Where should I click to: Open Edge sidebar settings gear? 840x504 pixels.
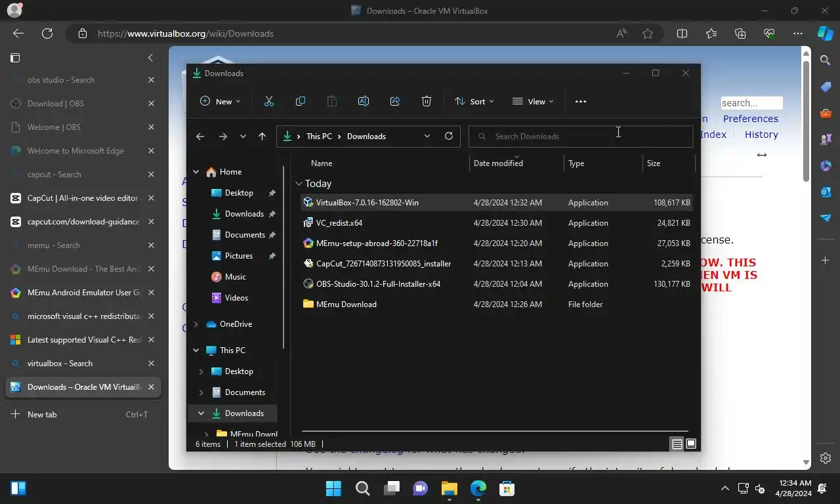826,458
